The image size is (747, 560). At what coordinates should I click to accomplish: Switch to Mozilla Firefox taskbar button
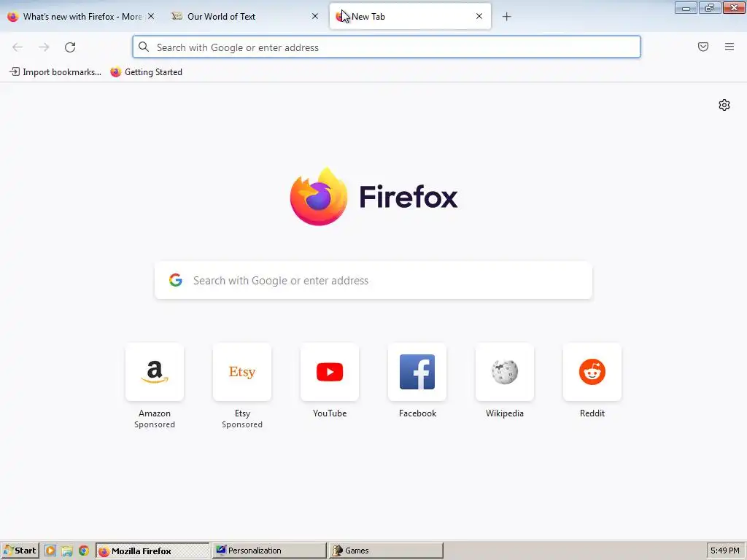152,551
